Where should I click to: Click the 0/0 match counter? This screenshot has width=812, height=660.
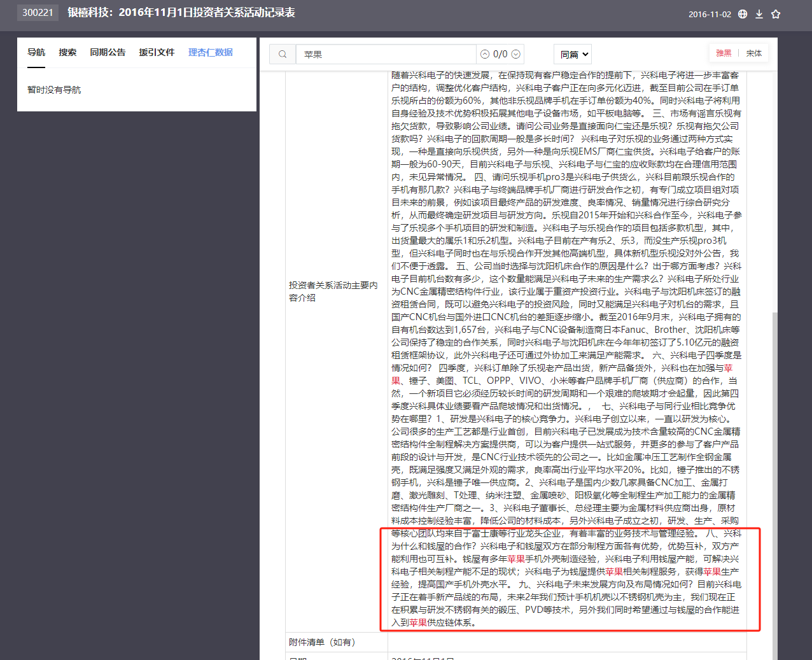[500, 55]
